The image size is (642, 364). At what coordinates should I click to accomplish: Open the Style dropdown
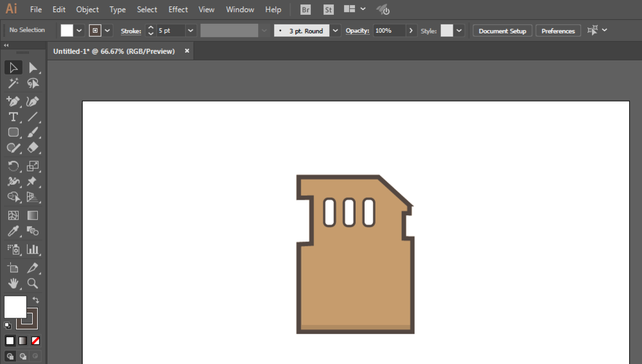(459, 31)
